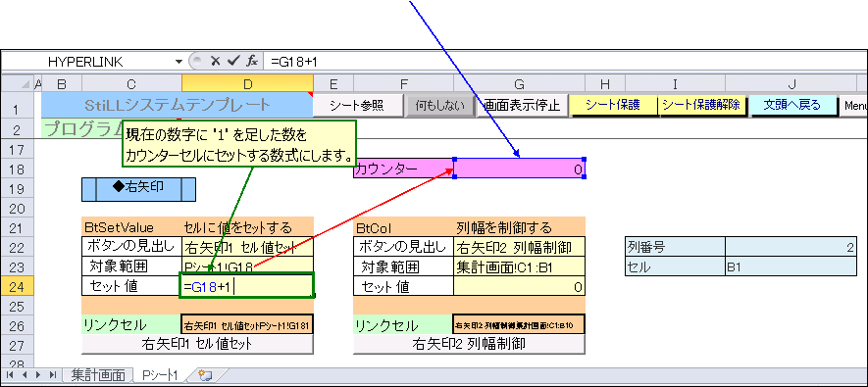Switch to the 集計画面 sheet tab

click(98, 375)
